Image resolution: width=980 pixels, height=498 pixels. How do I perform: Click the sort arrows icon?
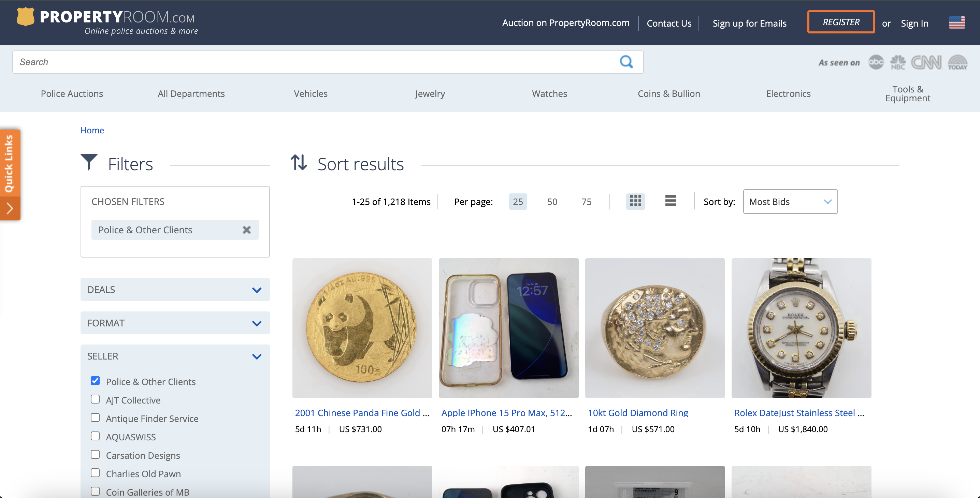(299, 163)
